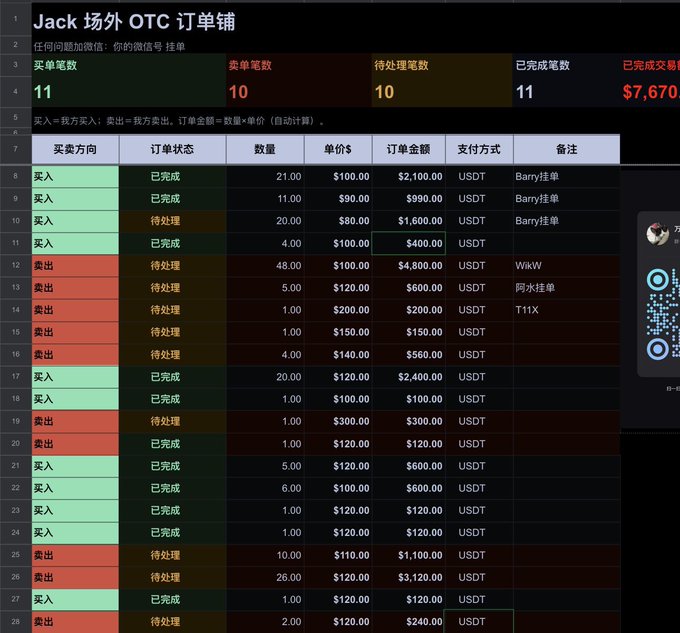Click the WikW note cell
The image size is (680, 633).
566,265
